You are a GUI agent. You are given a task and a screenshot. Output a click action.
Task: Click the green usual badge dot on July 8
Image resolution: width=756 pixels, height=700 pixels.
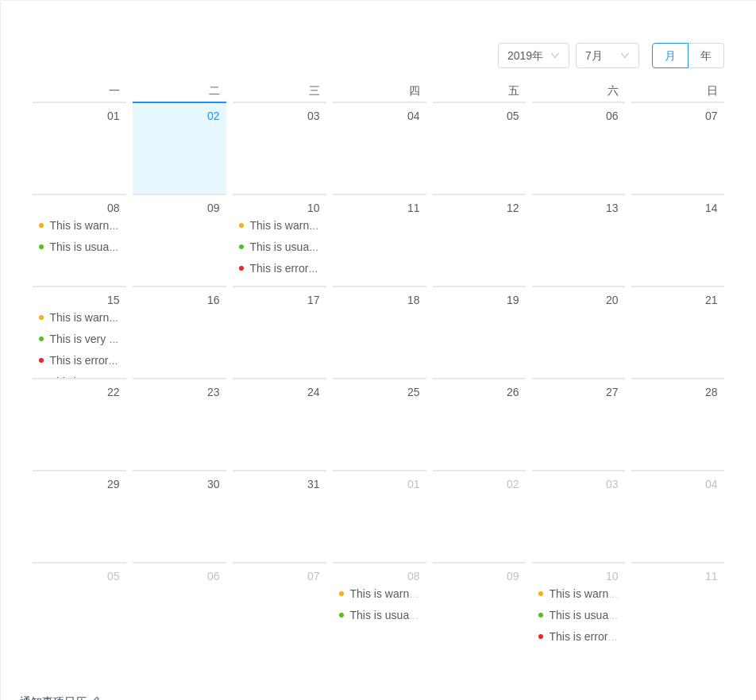(41, 247)
